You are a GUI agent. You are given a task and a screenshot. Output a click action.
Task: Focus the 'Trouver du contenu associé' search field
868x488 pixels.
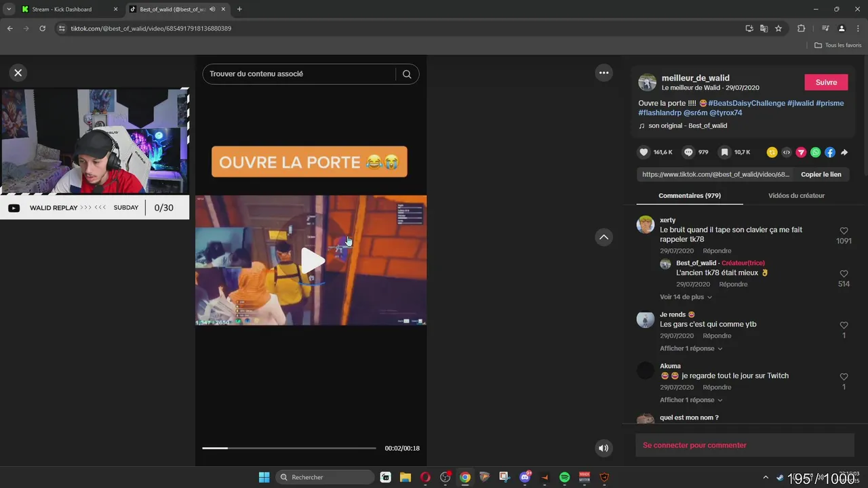299,74
